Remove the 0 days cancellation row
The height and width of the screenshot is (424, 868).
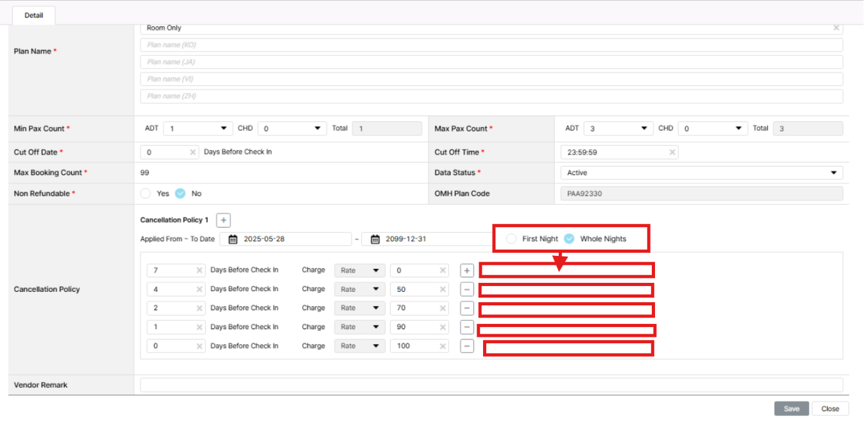[467, 346]
